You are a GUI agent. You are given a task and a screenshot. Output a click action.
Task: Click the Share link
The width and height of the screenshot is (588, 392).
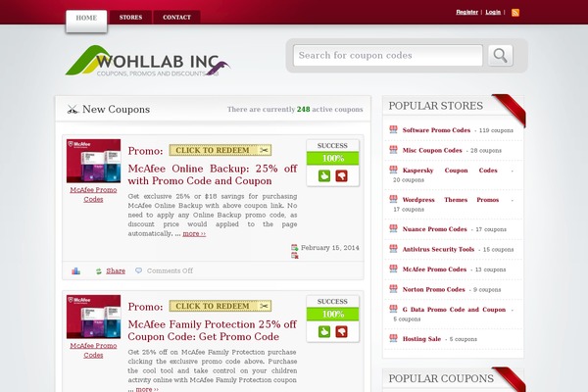tap(116, 270)
